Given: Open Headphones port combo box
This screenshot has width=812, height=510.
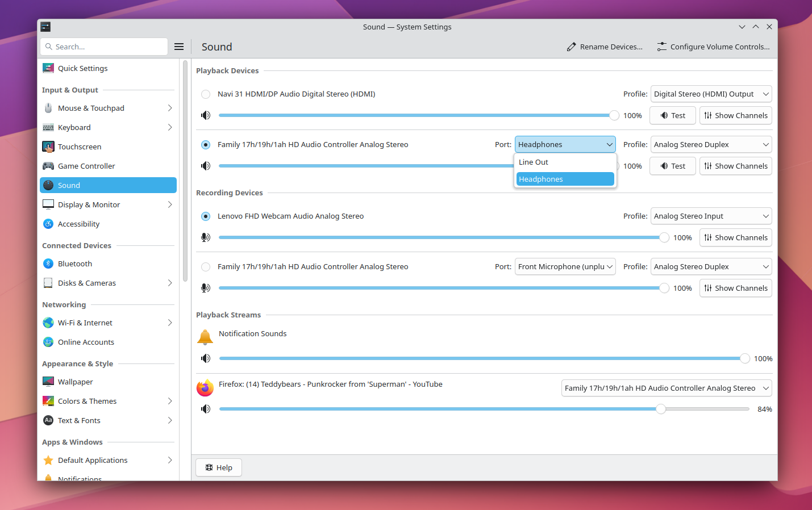Looking at the screenshot, I should point(565,145).
